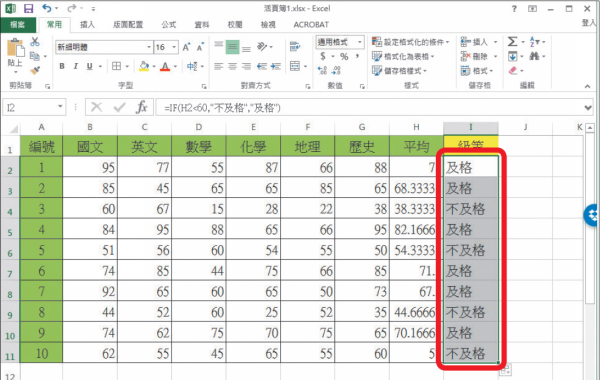Viewport: 600px width, 380px height.
Task: Click 格式化為表格 button
Action: coord(403,56)
